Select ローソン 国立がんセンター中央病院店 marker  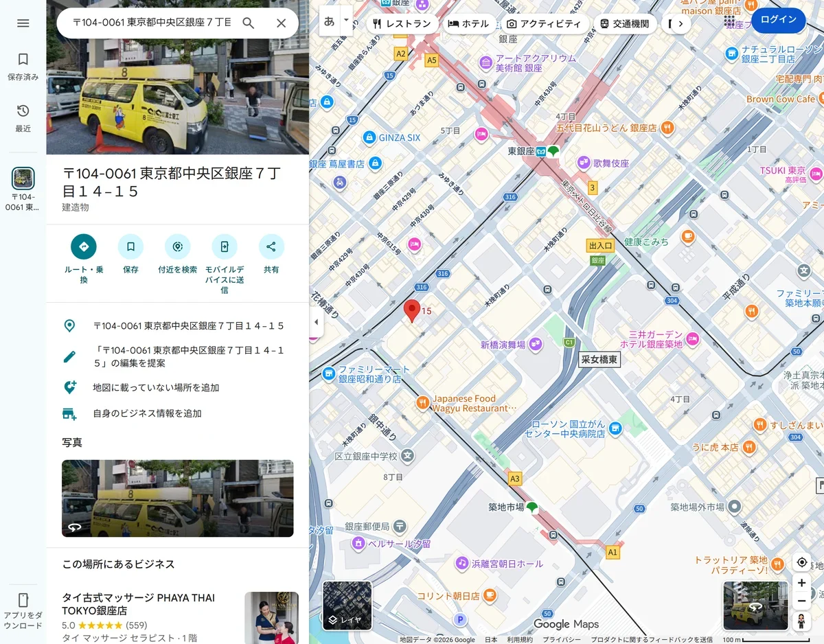click(x=615, y=428)
